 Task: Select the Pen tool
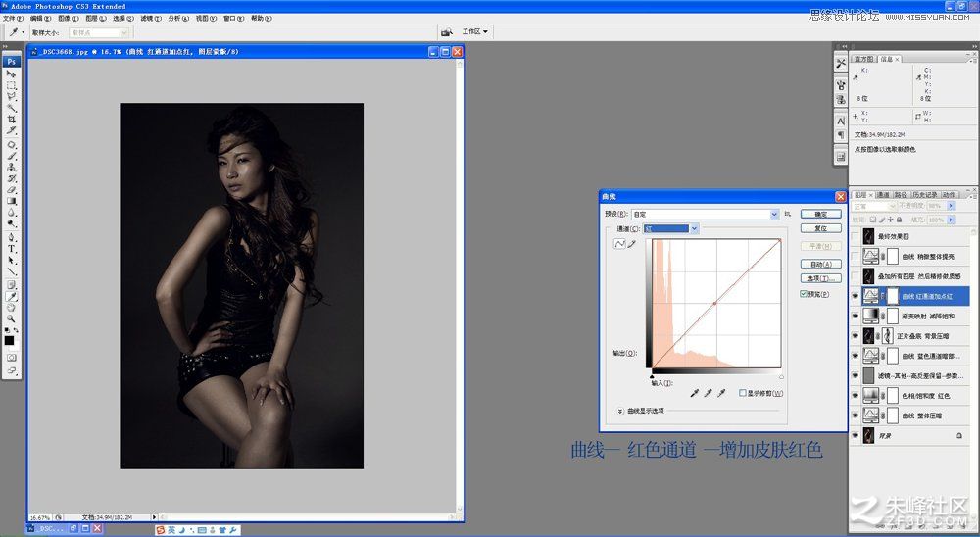pos(11,237)
